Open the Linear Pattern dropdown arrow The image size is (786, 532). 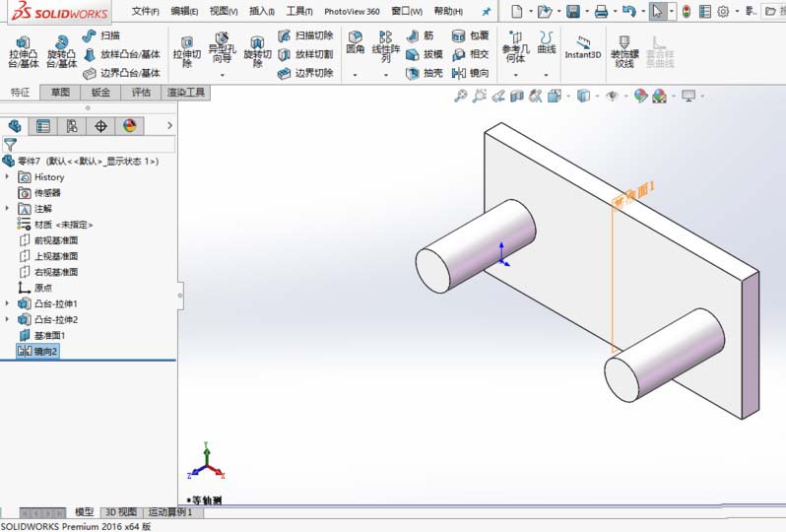click(x=385, y=75)
